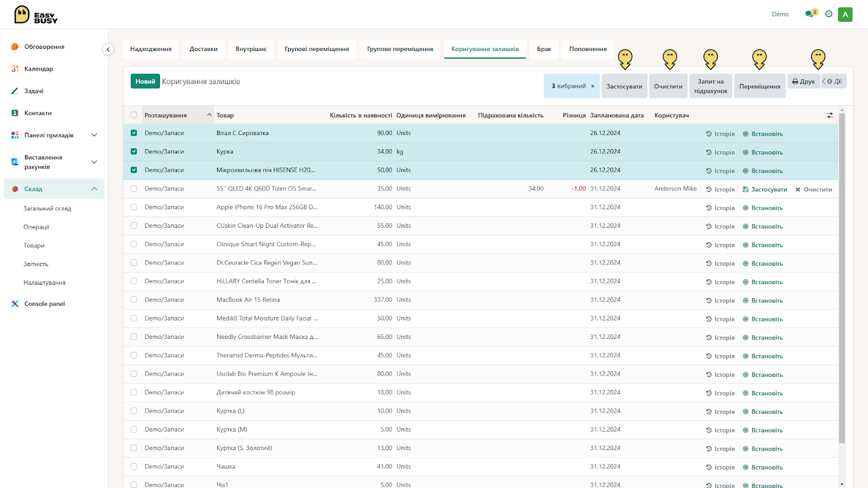This screenshot has width=868, height=488.
Task: Click the clock icon in top bar
Action: tap(828, 14)
